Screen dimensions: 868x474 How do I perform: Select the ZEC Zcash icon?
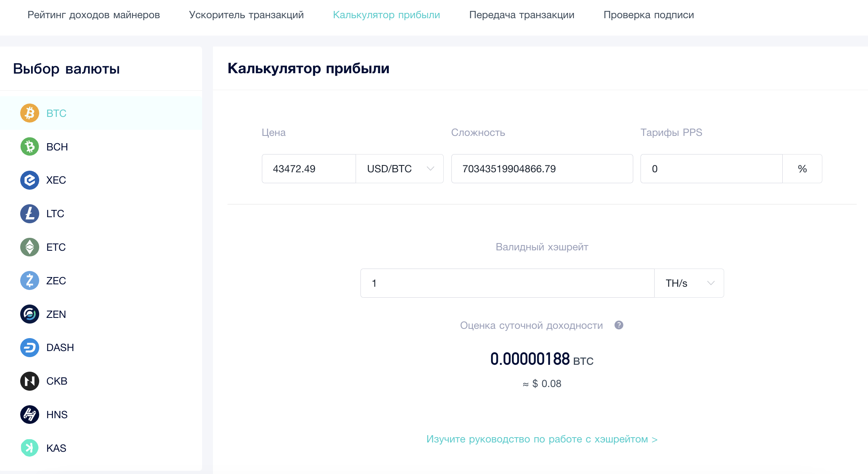(x=29, y=281)
